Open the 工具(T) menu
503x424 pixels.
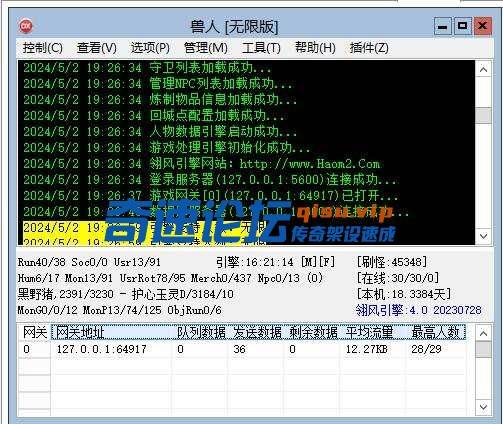(x=261, y=48)
